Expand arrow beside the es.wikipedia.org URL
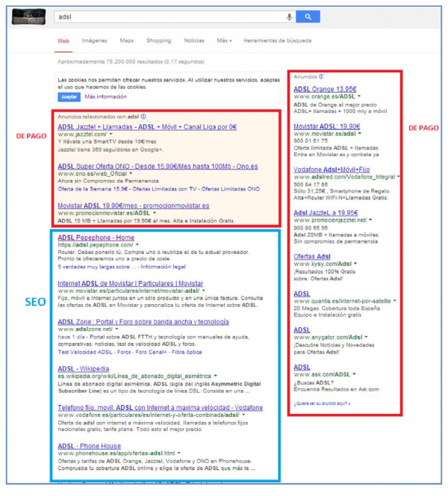448x496 pixels. point(216,376)
